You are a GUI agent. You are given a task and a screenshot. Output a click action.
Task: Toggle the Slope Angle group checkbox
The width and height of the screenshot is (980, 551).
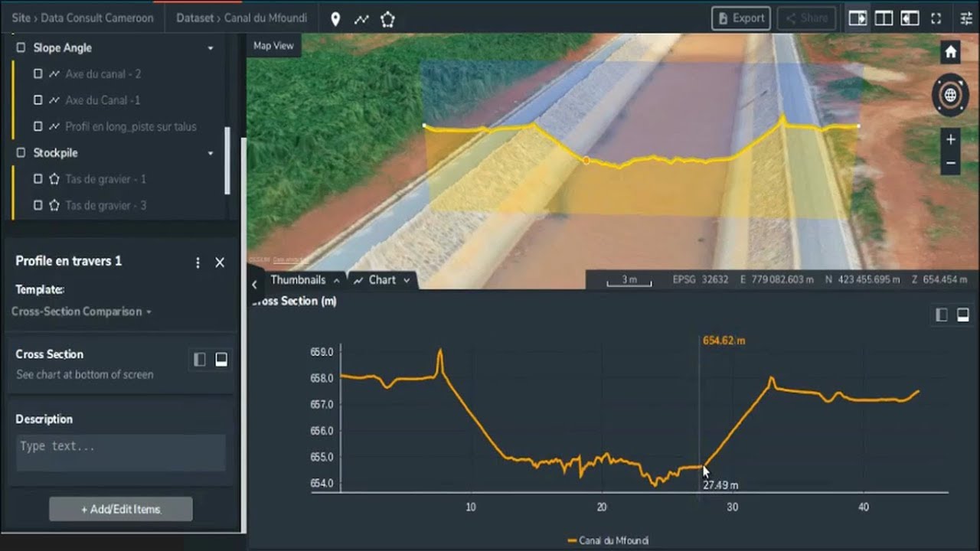point(21,47)
